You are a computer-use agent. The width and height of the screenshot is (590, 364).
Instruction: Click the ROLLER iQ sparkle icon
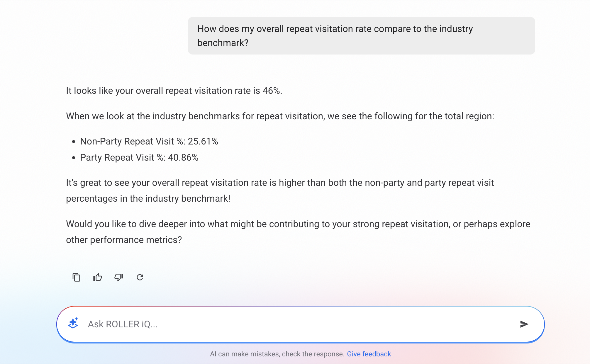tap(73, 324)
